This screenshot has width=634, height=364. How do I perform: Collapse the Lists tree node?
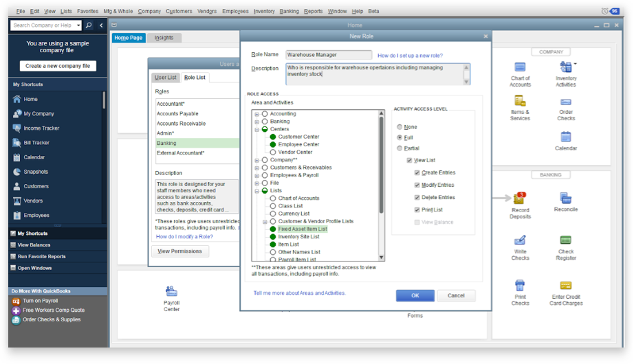[256, 191]
